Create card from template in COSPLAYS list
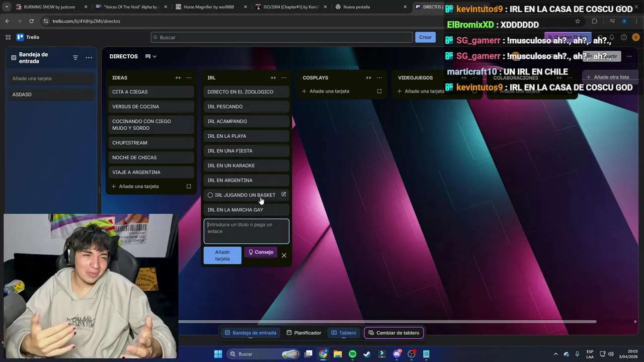Screen dimensions: 644x362 (x=379, y=91)
